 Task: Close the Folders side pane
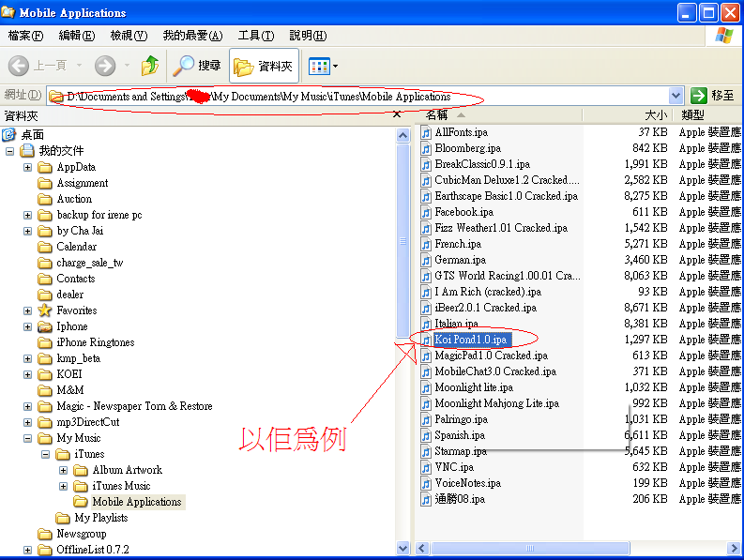click(x=397, y=115)
